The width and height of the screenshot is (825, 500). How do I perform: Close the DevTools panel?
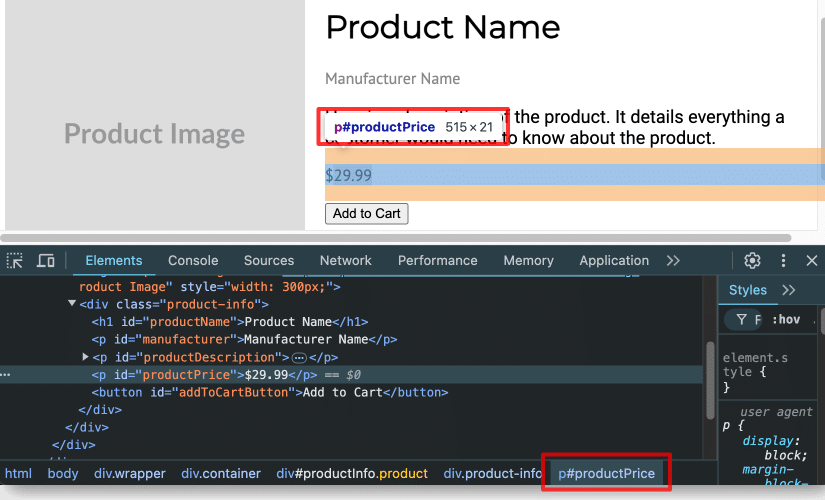[812, 261]
